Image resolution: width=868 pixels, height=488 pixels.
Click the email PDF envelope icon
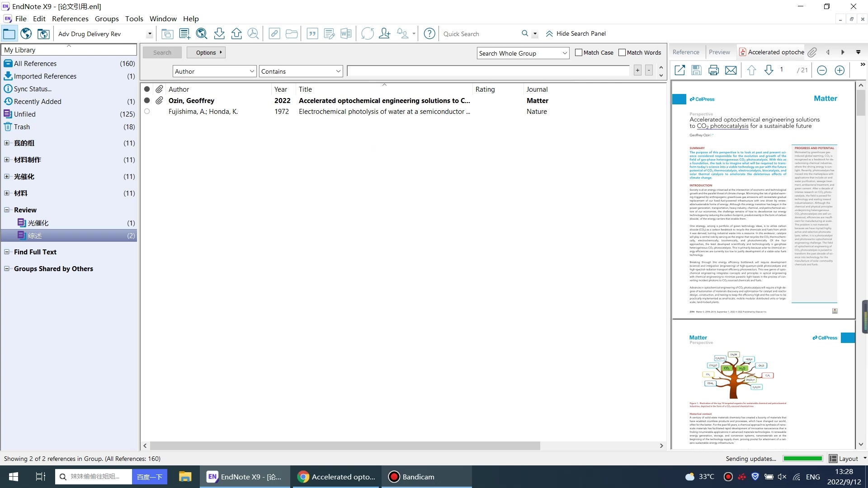click(x=731, y=70)
